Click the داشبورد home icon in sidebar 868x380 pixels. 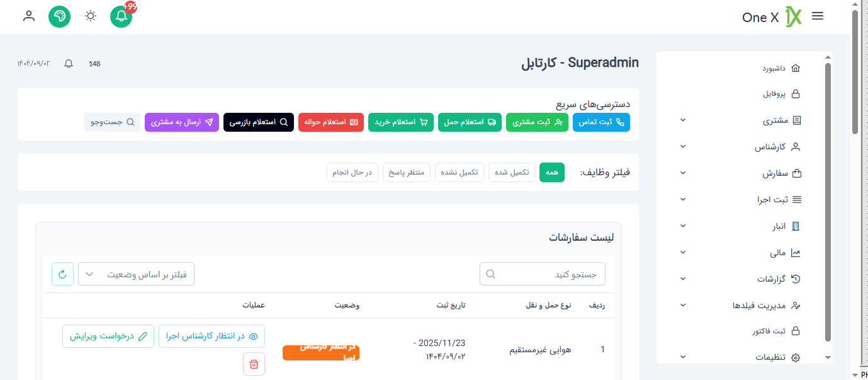(795, 67)
